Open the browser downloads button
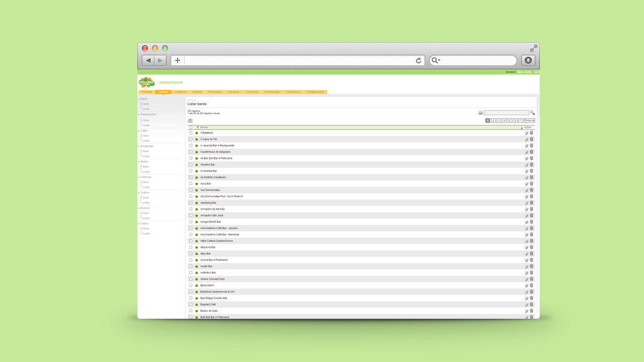Viewport: 644px width, 362px height. pos(528,60)
